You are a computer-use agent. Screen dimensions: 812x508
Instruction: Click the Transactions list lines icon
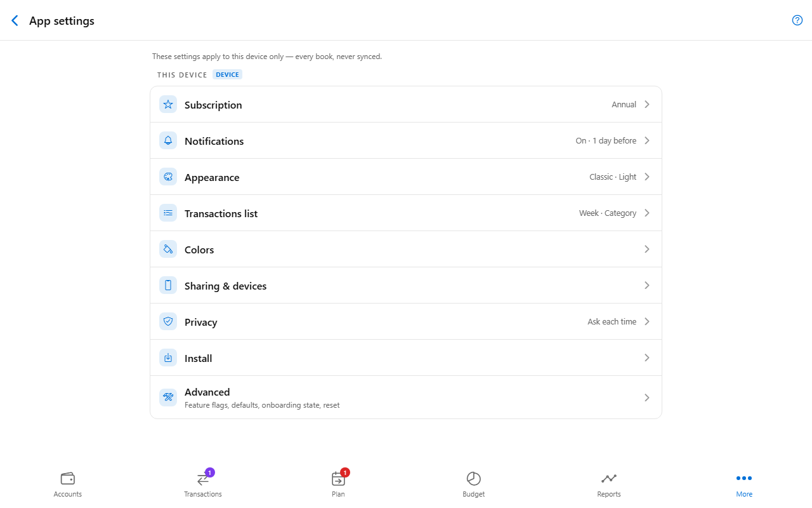click(x=168, y=213)
